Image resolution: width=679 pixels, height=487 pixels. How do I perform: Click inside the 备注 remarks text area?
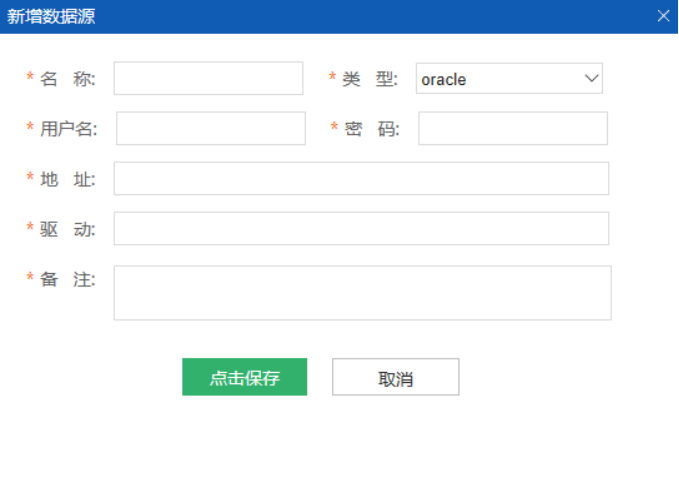tap(361, 292)
